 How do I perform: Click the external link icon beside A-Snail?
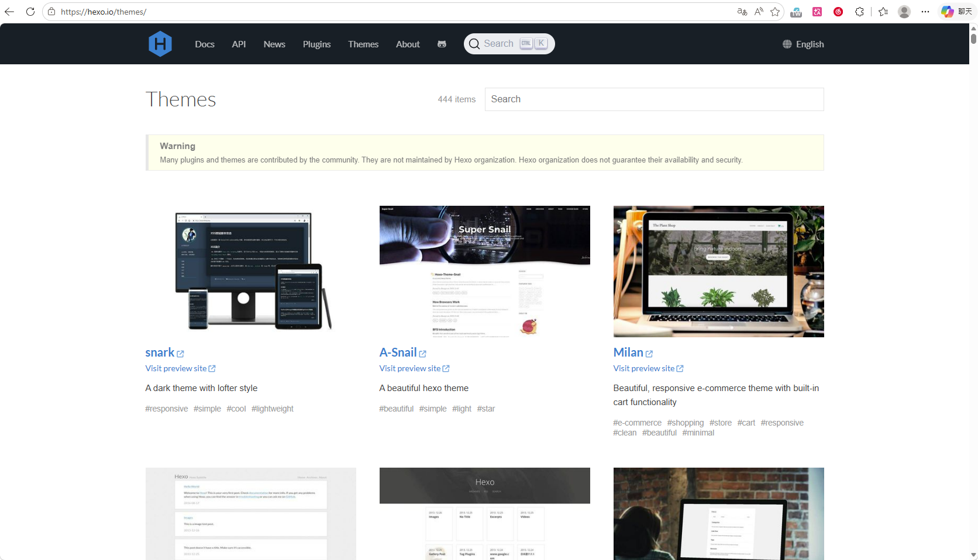(422, 354)
